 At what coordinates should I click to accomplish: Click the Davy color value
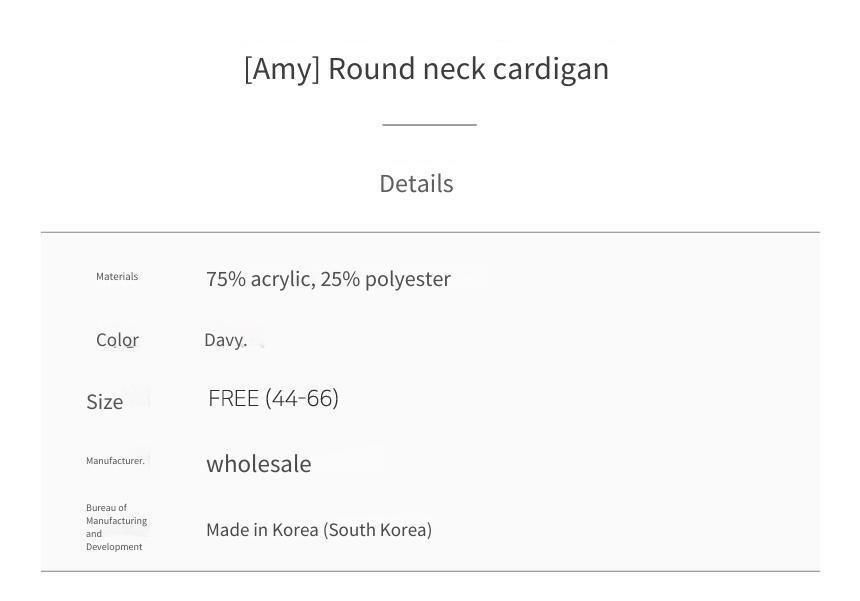[225, 341]
